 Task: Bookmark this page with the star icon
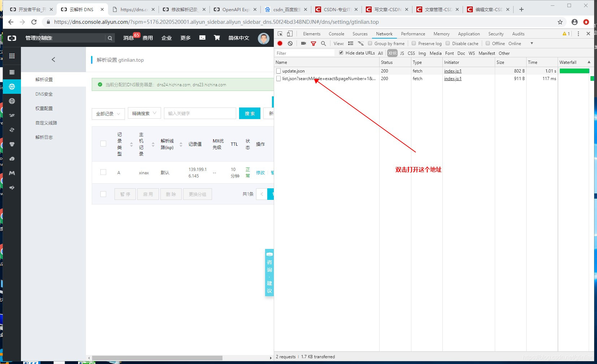coord(560,22)
